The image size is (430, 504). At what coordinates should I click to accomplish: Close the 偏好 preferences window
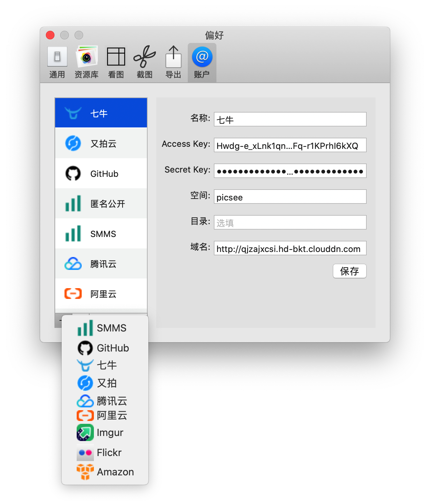tap(50, 35)
